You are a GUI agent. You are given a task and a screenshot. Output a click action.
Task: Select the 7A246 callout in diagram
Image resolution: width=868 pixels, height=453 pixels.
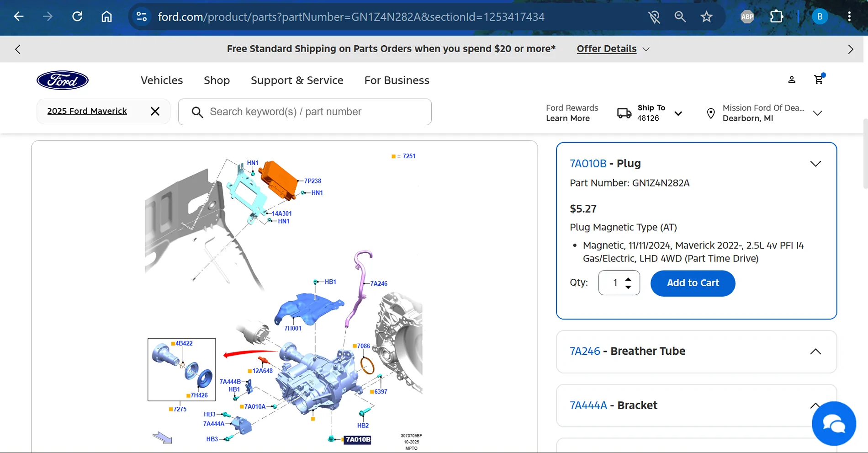click(x=379, y=283)
